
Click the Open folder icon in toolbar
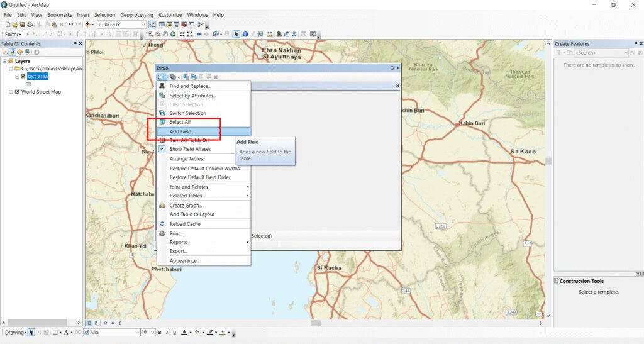coord(15,25)
